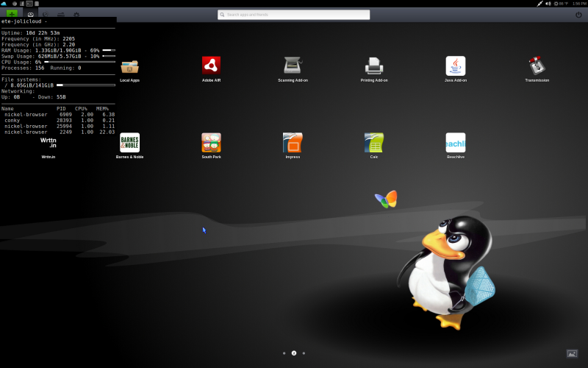Go to the third launcher page dot
The height and width of the screenshot is (368, 588).
tap(304, 353)
